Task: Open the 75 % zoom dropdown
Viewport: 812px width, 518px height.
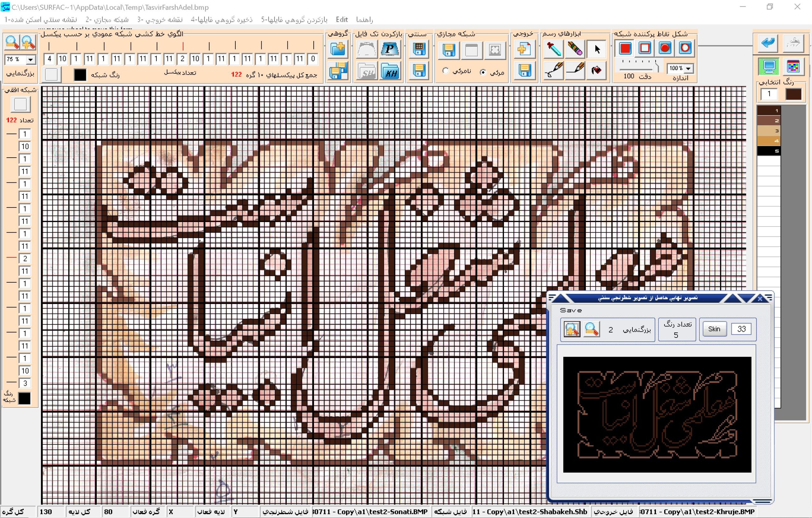Action: coord(31,60)
